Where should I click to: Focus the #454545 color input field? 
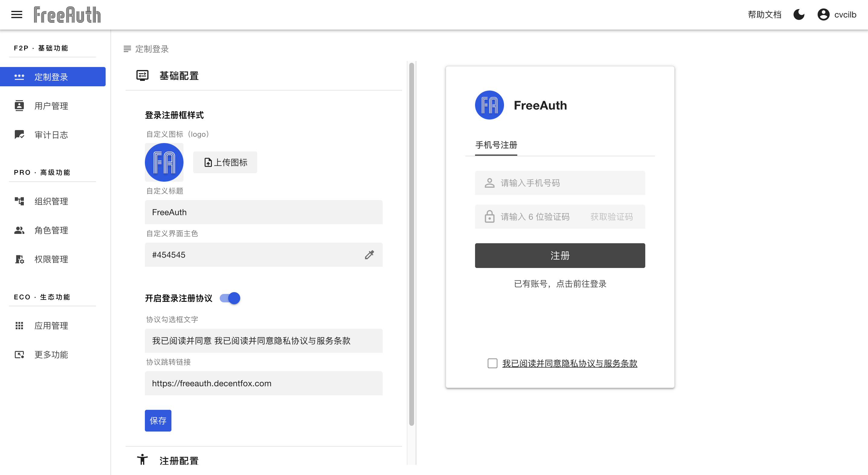point(263,255)
